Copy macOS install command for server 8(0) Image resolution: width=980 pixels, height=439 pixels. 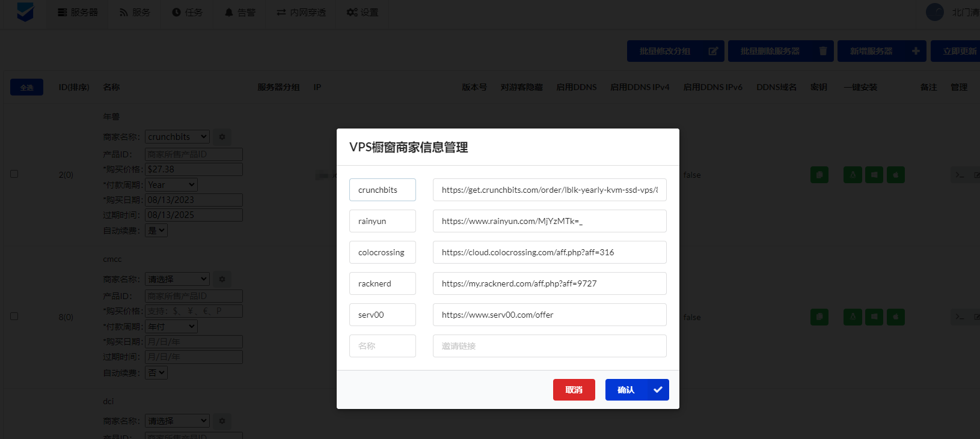pyautogui.click(x=896, y=317)
